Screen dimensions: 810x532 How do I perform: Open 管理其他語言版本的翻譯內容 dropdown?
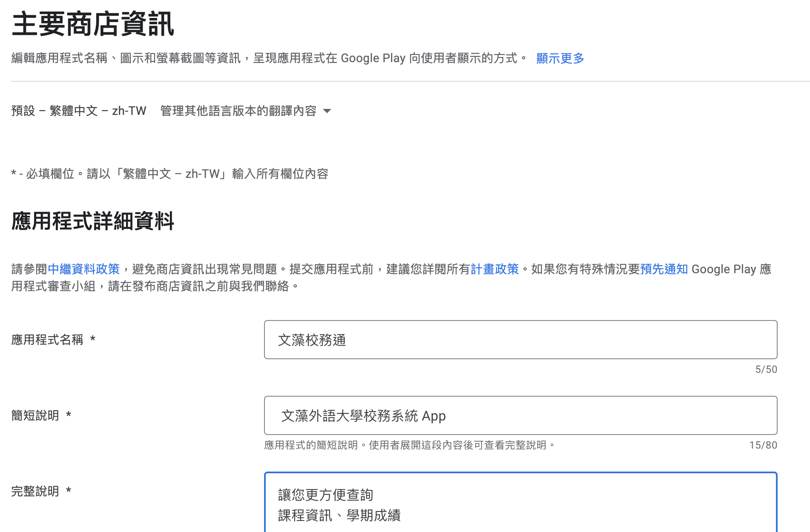click(x=238, y=111)
